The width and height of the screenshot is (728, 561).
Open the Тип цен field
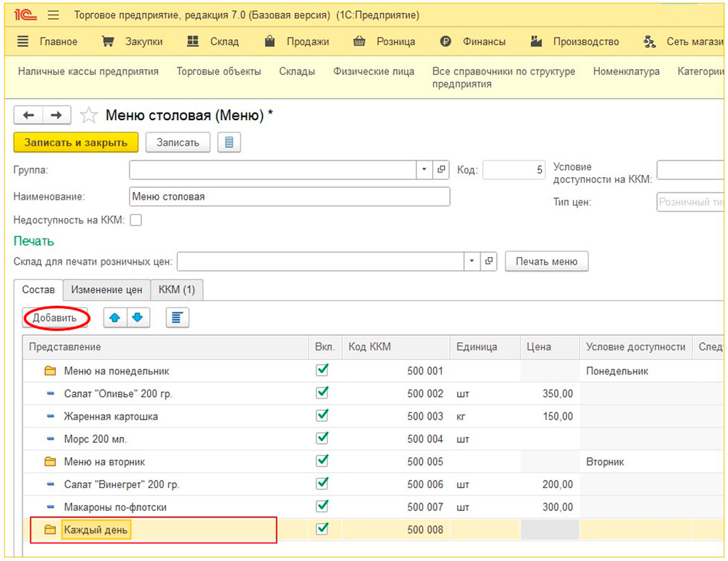point(690,202)
